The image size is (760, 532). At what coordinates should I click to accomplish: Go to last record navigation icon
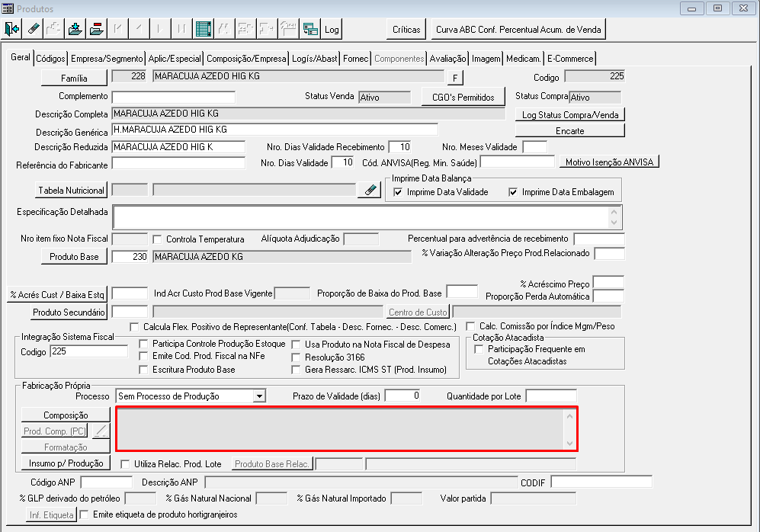pos(181,29)
